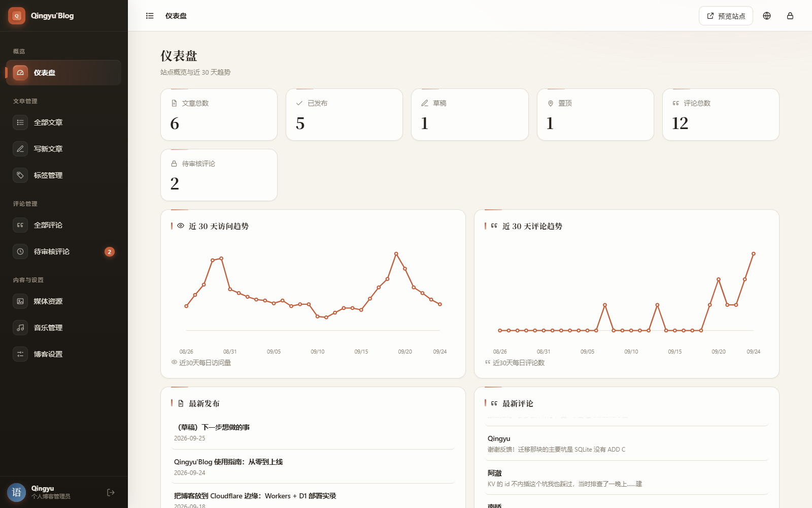This screenshot has height=508, width=812.
Task: Click the 已发布 check icon
Action: coord(299,103)
